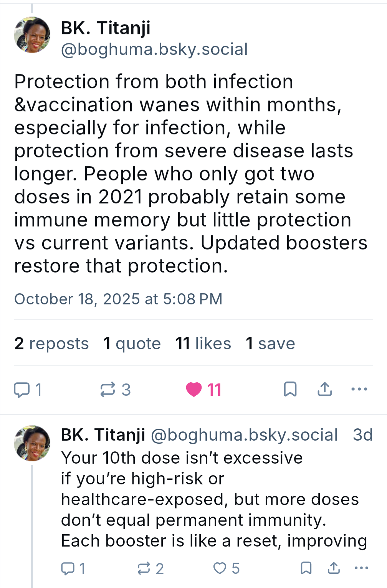The image size is (387, 588).
Task: View the 11 likes list
Action: click(203, 344)
